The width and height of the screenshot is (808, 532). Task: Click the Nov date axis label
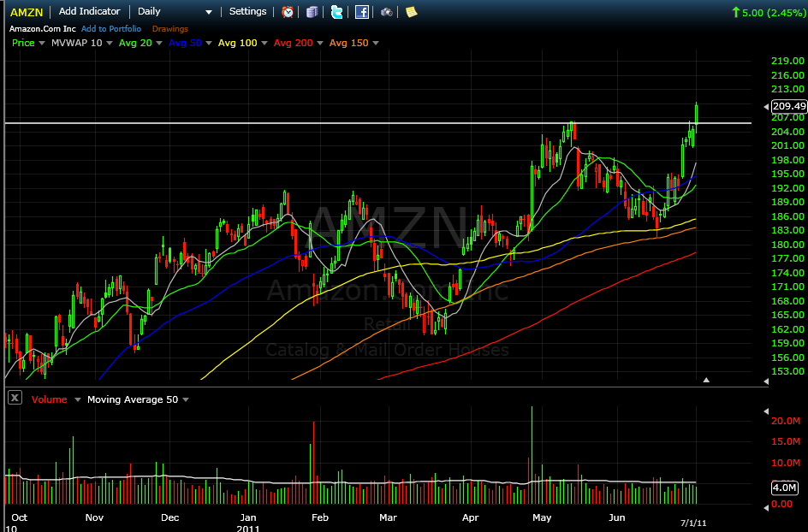coord(94,517)
